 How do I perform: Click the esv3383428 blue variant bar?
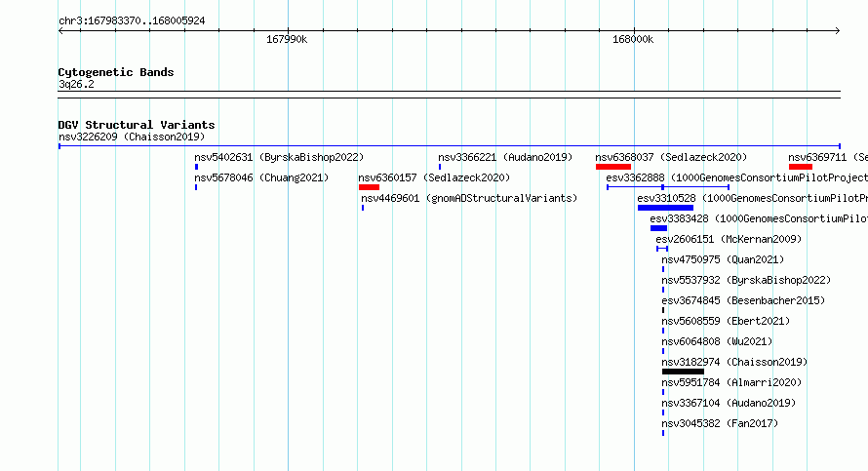click(x=658, y=228)
